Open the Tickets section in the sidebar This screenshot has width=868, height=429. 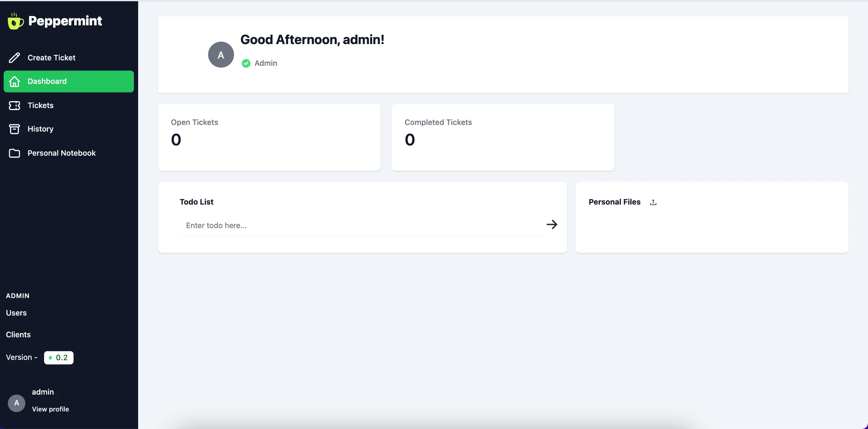coord(40,105)
